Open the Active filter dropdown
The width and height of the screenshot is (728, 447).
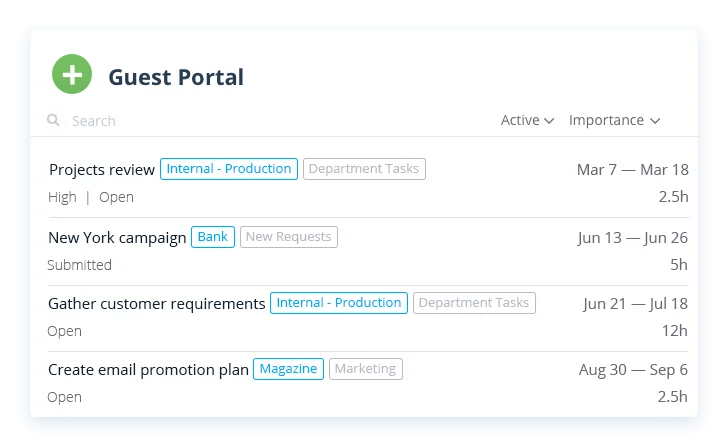click(x=527, y=120)
